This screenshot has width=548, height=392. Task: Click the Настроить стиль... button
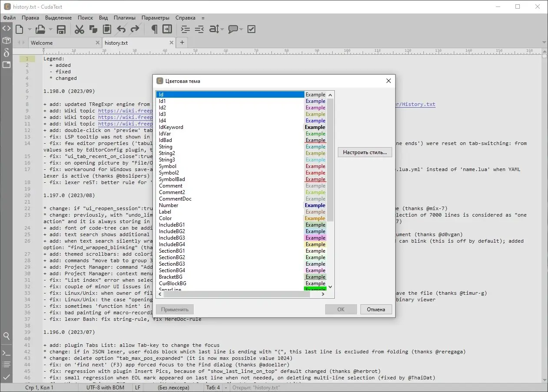tap(365, 152)
